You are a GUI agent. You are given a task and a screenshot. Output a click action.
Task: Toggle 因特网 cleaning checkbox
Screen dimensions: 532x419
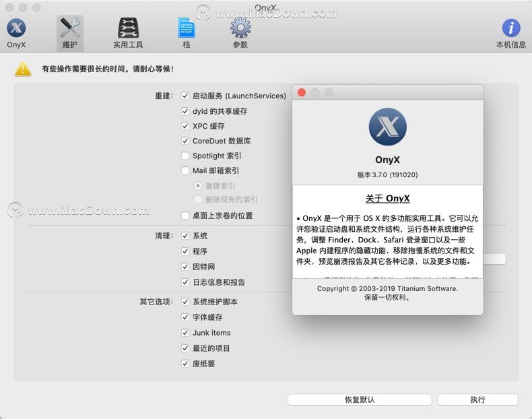(185, 267)
